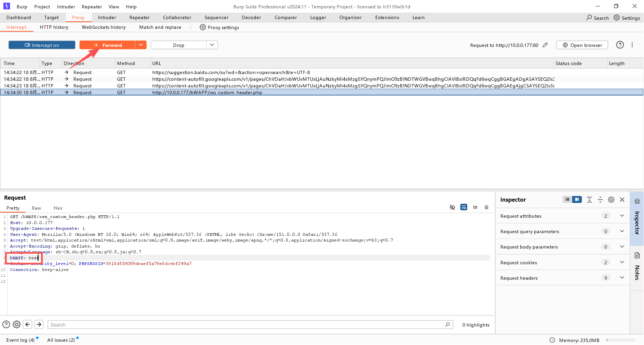The image size is (644, 345).
Task: Toggle hide non-printable characters eye icon
Action: tap(452, 207)
